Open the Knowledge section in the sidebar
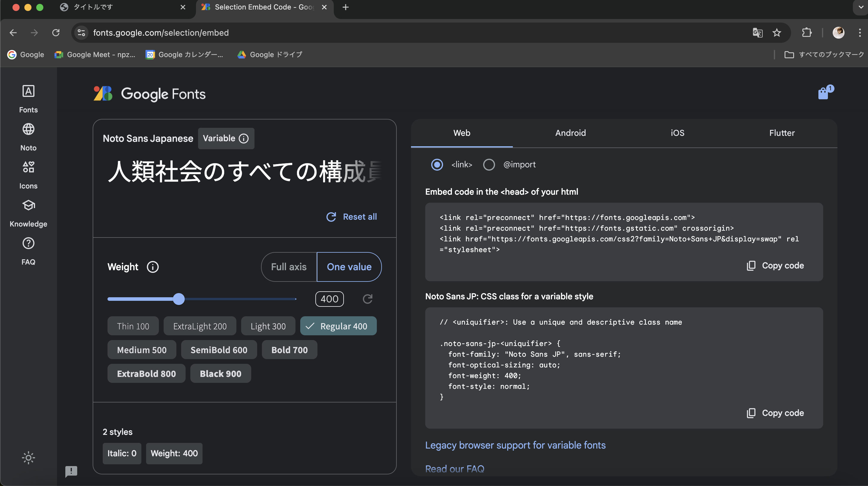868x486 pixels. (x=28, y=213)
